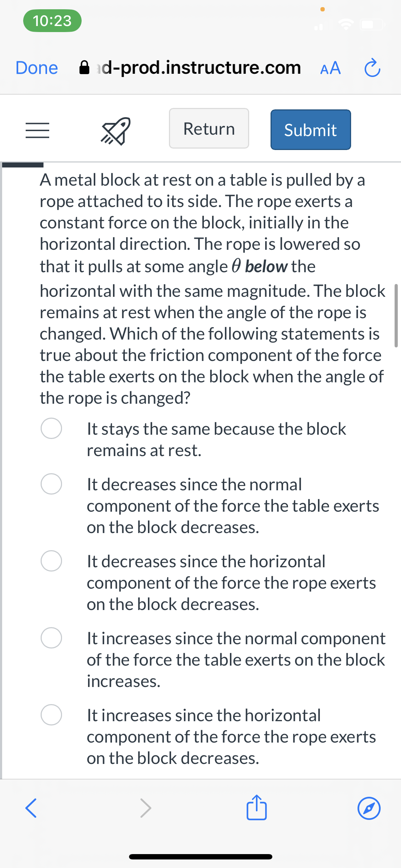
Task: Tap the Safari tab overview compass icon
Action: tap(369, 808)
